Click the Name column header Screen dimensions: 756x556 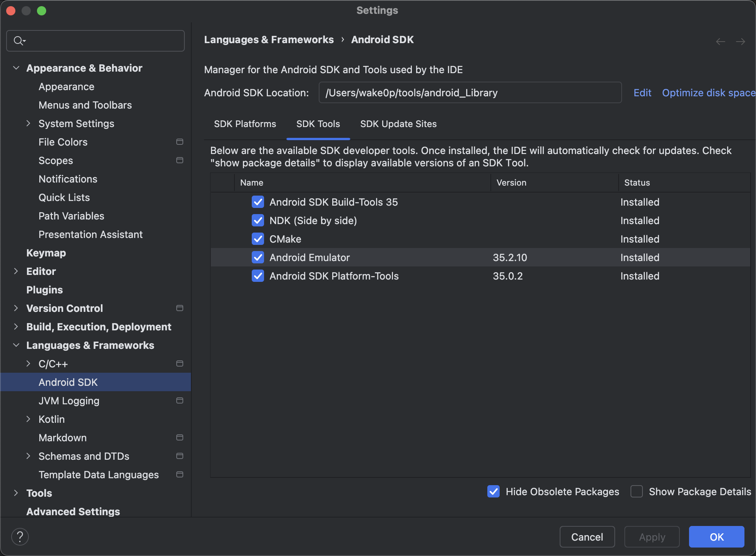[362, 183]
